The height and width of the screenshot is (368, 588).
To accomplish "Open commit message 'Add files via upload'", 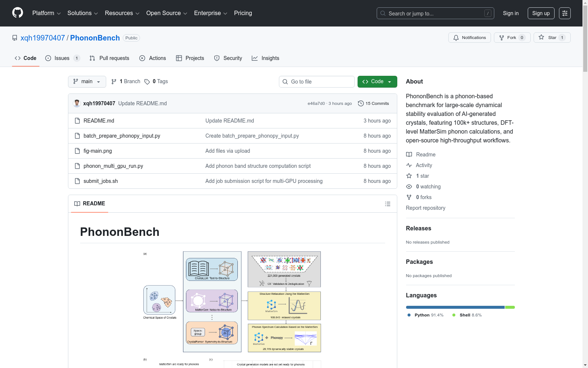I will (228, 151).
